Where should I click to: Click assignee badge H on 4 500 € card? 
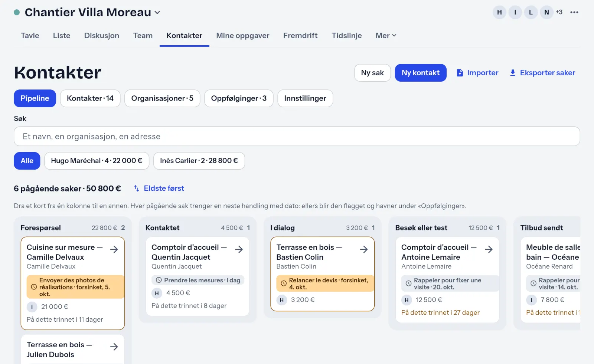(x=157, y=293)
